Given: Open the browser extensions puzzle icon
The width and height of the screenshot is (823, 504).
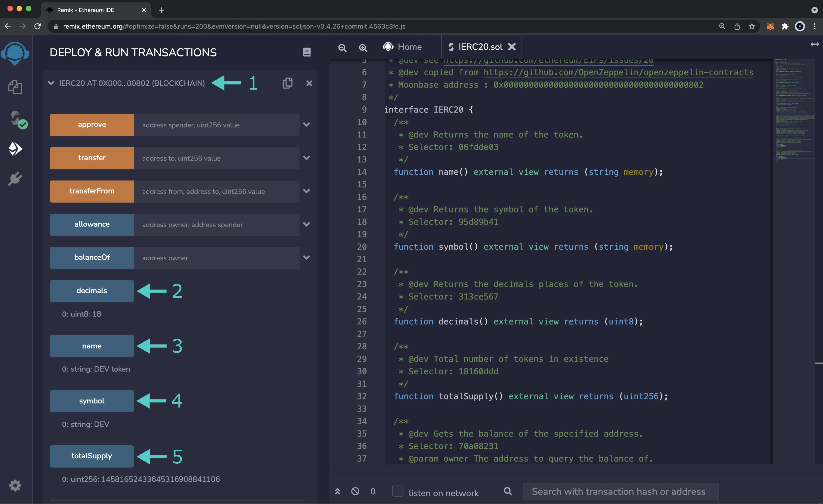Looking at the screenshot, I should tap(785, 26).
